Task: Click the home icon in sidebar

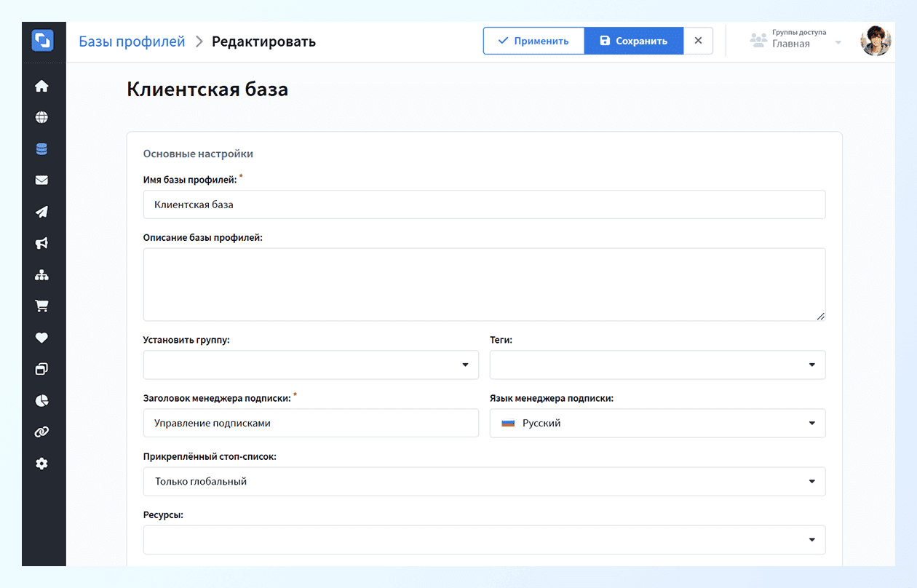Action: pos(41,86)
